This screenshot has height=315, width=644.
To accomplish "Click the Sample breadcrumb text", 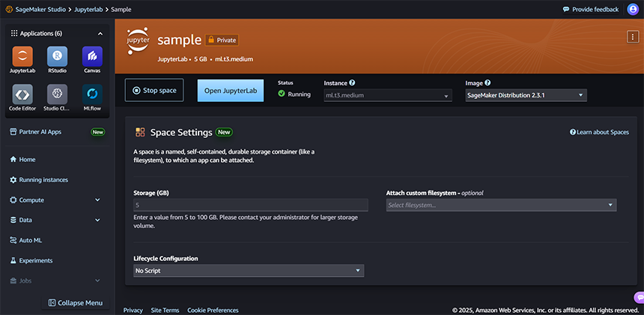I will click(x=121, y=10).
